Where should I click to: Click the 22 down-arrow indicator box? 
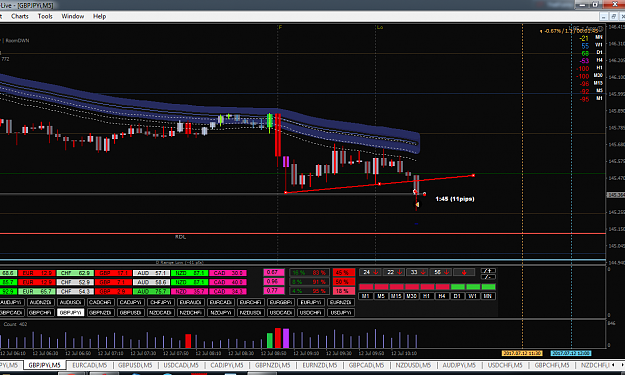(x=394, y=272)
